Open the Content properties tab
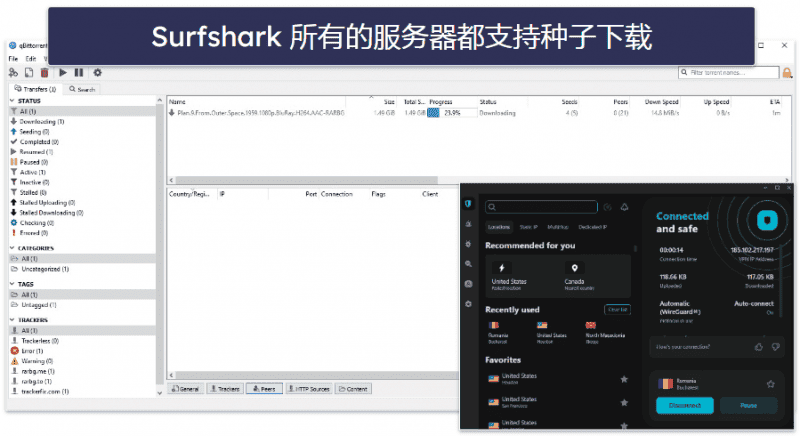This screenshot has height=436, width=800. (x=353, y=389)
